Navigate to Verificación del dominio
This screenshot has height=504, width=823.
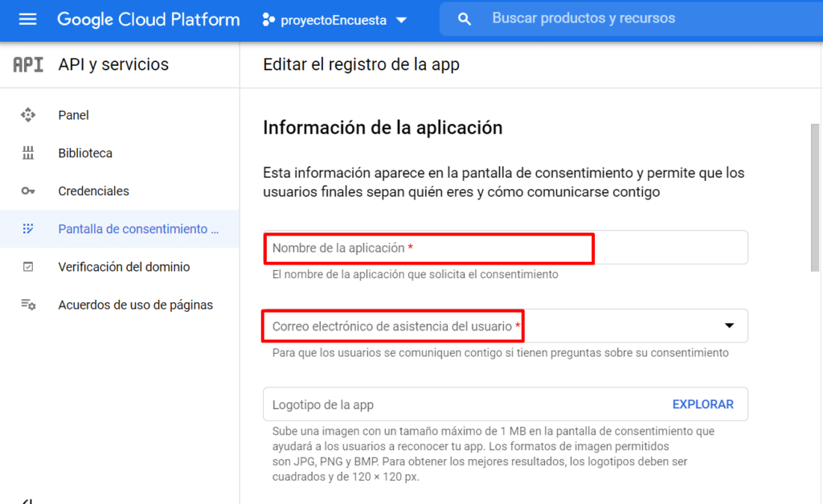[120, 267]
